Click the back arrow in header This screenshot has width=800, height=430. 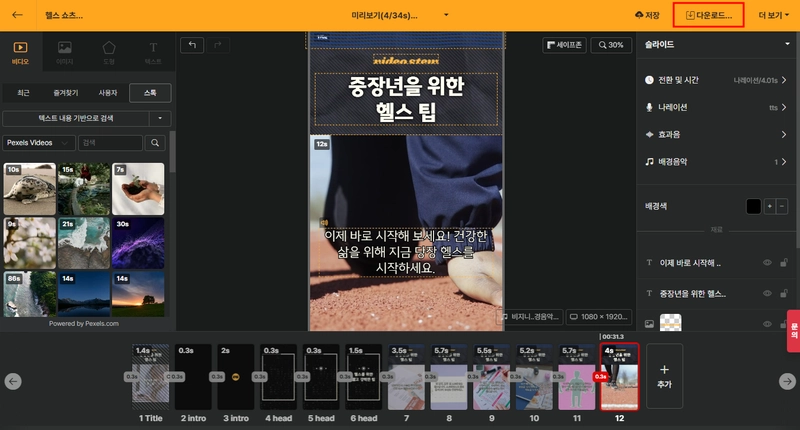pyautogui.click(x=17, y=15)
